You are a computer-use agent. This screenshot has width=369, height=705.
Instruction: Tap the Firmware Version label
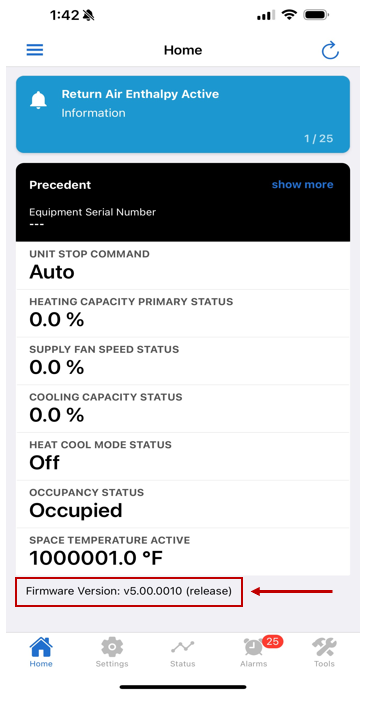click(129, 591)
